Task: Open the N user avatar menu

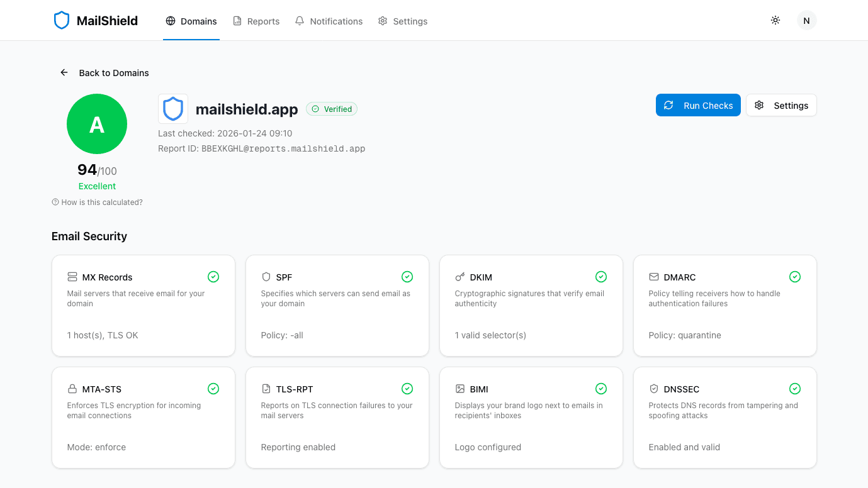Action: 806,20
